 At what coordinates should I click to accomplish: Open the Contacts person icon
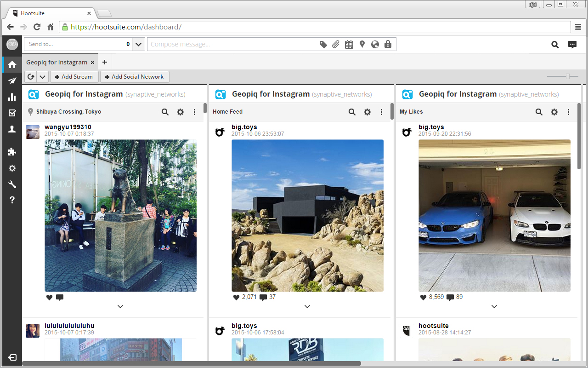click(x=12, y=129)
